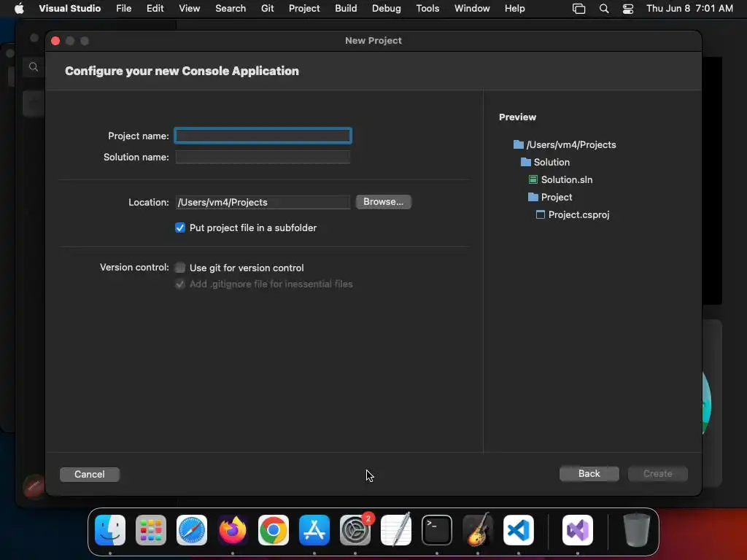Open the Git menu

[267, 9]
